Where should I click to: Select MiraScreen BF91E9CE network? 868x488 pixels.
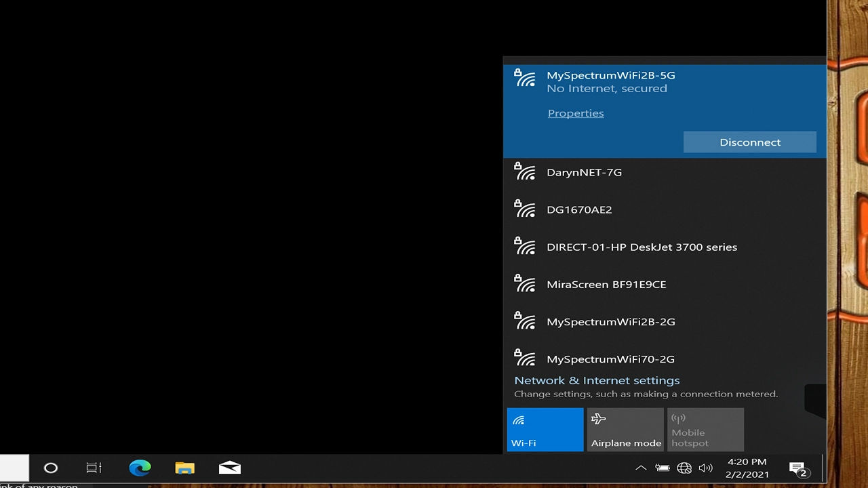606,284
